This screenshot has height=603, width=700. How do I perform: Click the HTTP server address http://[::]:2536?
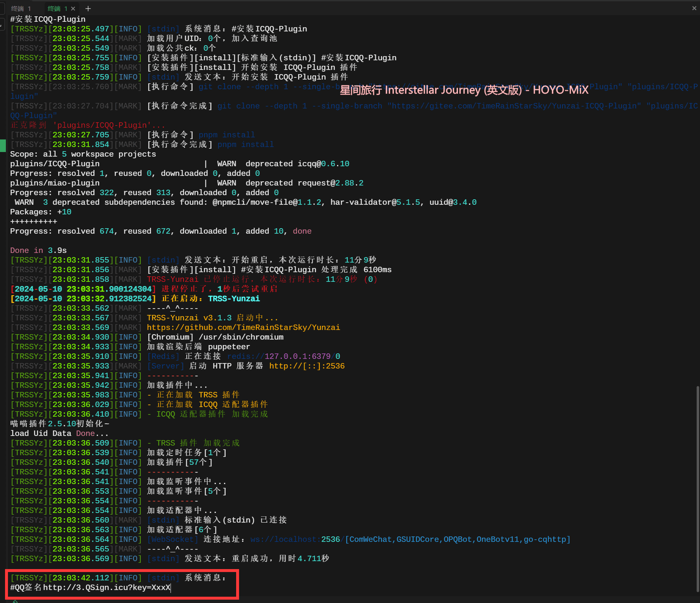306,366
